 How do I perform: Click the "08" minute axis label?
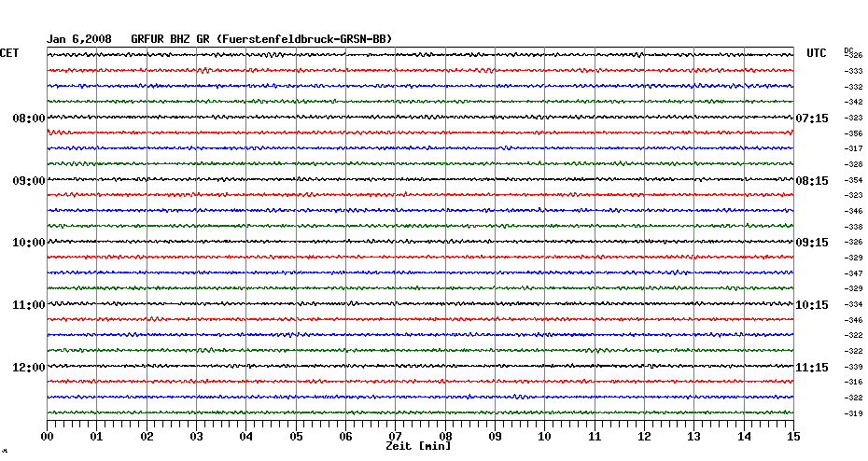(x=445, y=437)
